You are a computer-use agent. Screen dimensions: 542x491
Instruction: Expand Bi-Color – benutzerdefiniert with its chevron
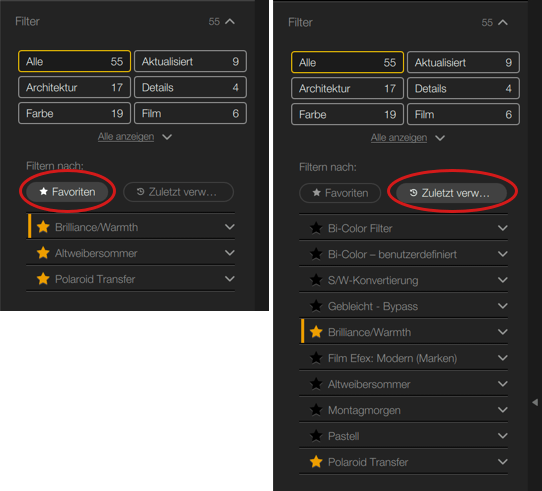[x=503, y=254]
